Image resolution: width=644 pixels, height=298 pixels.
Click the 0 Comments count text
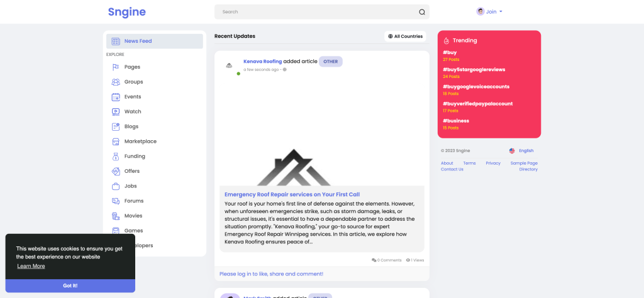(389, 260)
